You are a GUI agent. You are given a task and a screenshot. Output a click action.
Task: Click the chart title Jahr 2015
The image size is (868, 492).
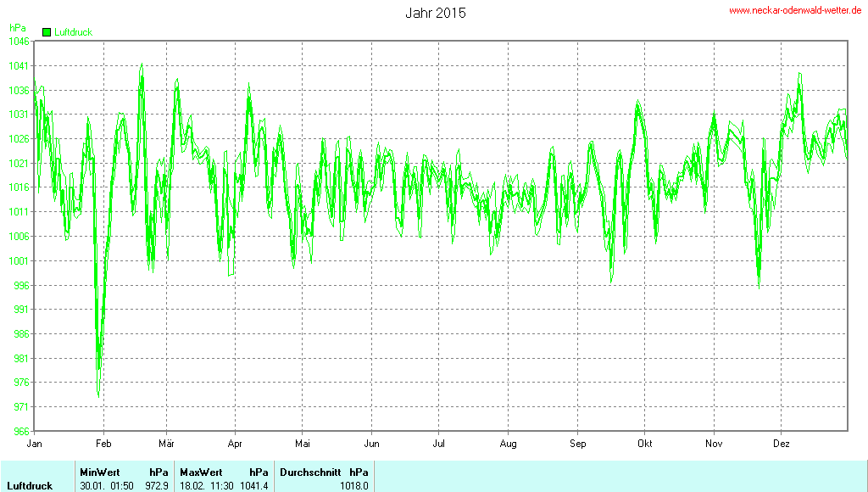click(436, 13)
